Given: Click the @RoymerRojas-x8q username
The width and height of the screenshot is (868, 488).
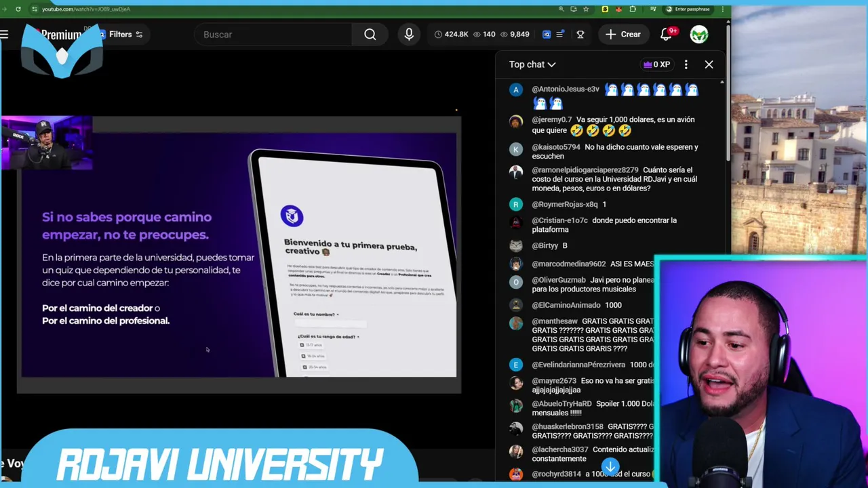Looking at the screenshot, I should (x=565, y=204).
